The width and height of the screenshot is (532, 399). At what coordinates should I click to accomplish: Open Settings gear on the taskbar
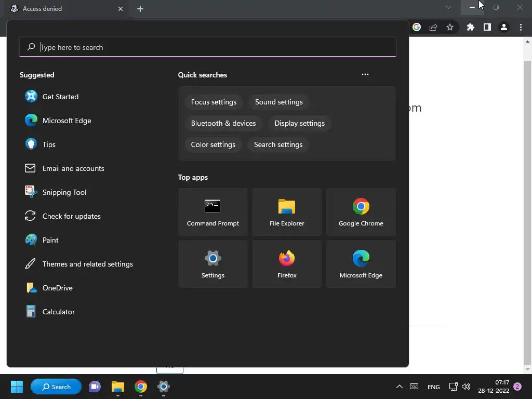[164, 387]
